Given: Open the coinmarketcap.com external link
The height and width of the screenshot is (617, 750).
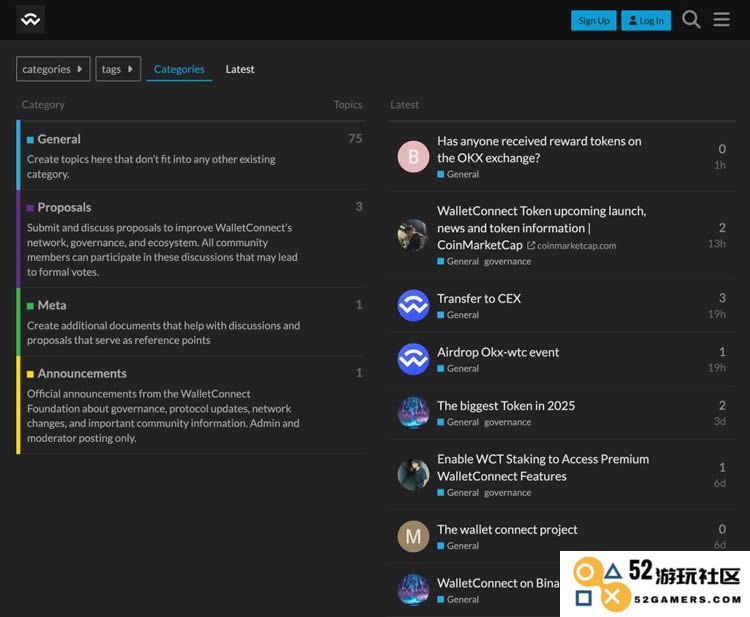Looking at the screenshot, I should (x=572, y=245).
